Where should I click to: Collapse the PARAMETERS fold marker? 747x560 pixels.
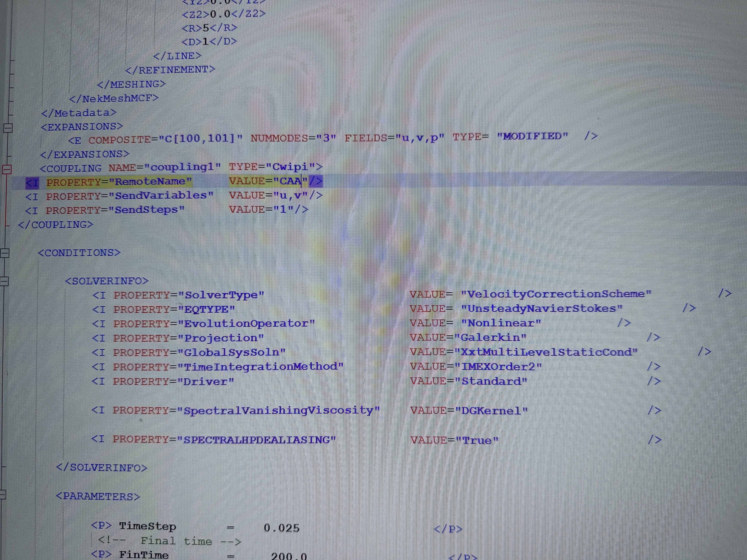click(2, 495)
